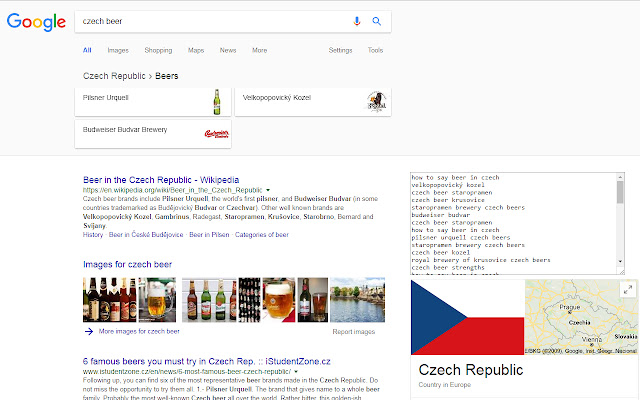Click the Beers breadcrumb text
The image size is (640, 400).
(167, 76)
